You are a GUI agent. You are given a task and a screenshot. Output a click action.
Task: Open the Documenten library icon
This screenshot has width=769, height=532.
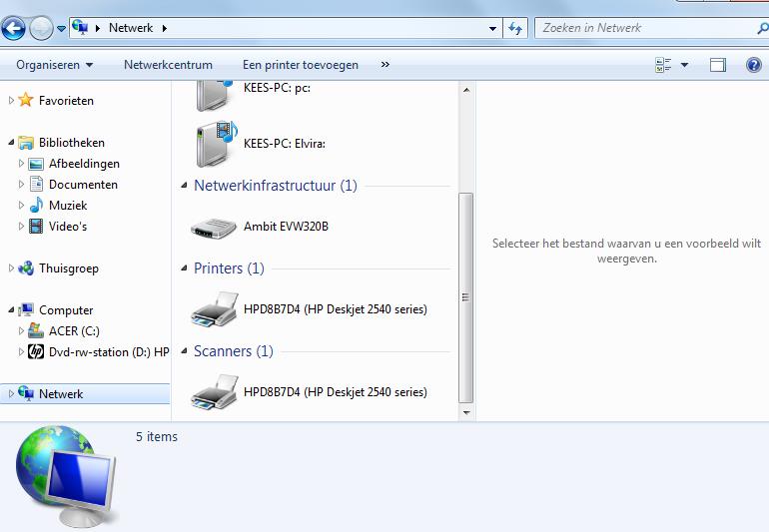(36, 184)
